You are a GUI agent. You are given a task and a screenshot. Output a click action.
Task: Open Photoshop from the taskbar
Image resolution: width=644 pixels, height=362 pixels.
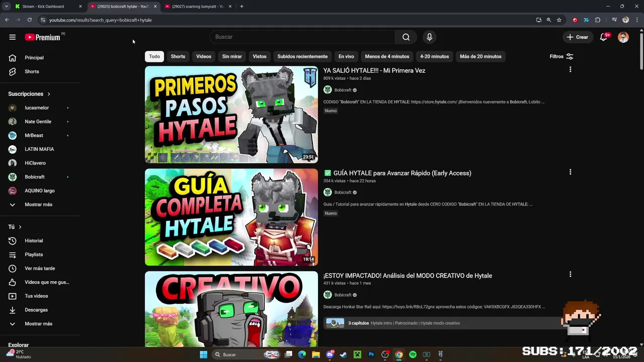[x=371, y=354]
